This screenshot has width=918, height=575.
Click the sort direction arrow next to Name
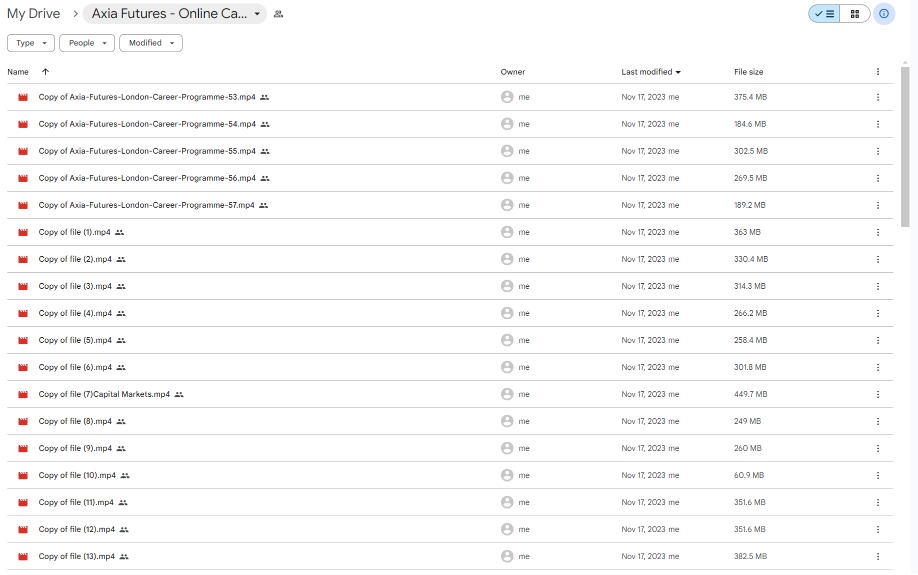tap(45, 72)
